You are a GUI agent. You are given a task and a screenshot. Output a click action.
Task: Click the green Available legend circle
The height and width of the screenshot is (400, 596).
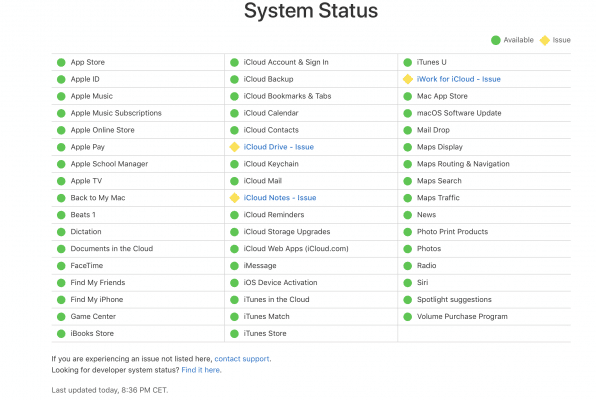coord(496,40)
